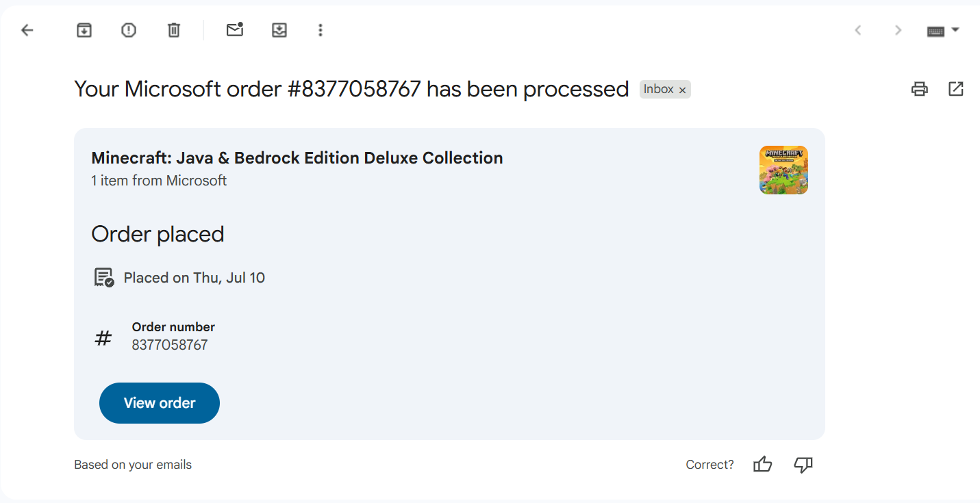Viewport: 980px width, 503px height.
Task: Open email in a new window
Action: pos(955,89)
